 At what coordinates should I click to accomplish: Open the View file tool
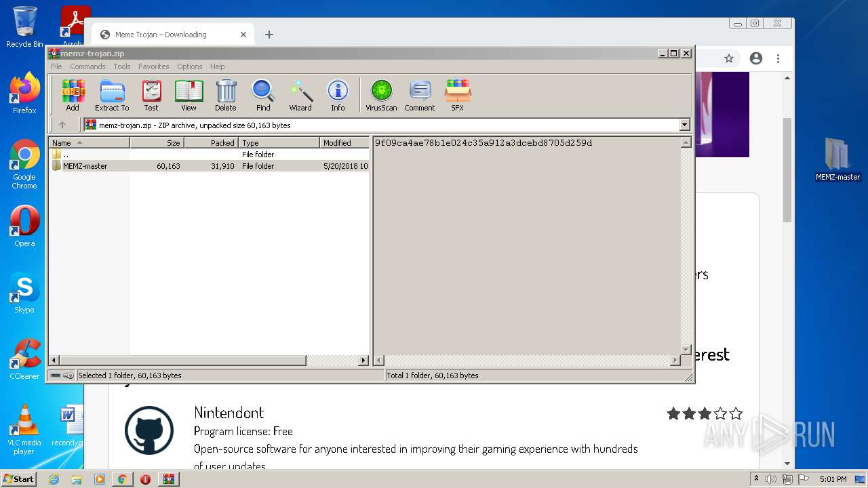point(189,95)
